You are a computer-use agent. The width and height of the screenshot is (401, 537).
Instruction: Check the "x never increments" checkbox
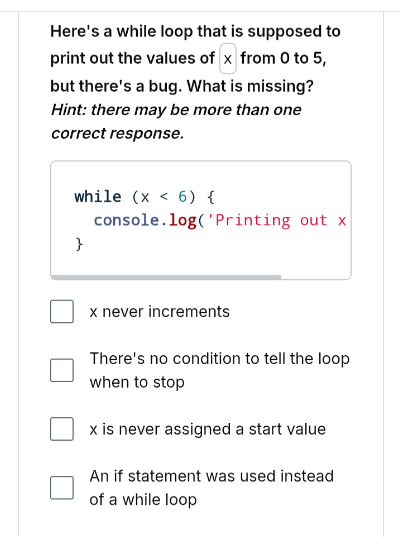(62, 311)
